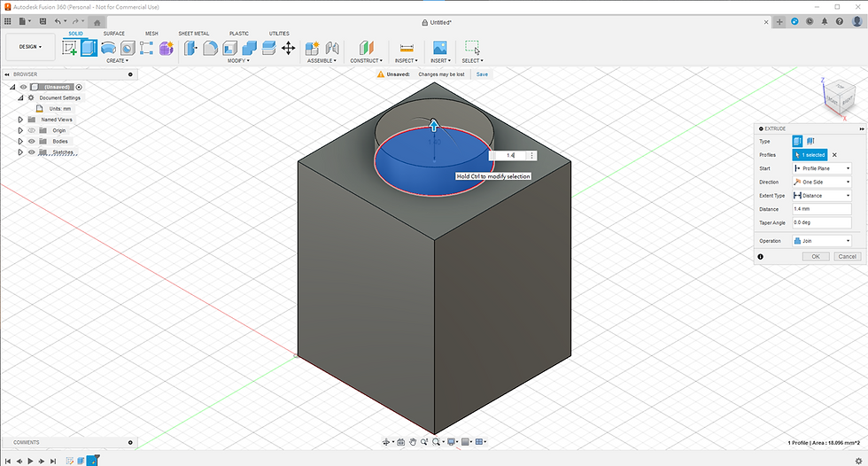The image size is (868, 466).
Task: Open the Extent Type dropdown
Action: coord(822,196)
